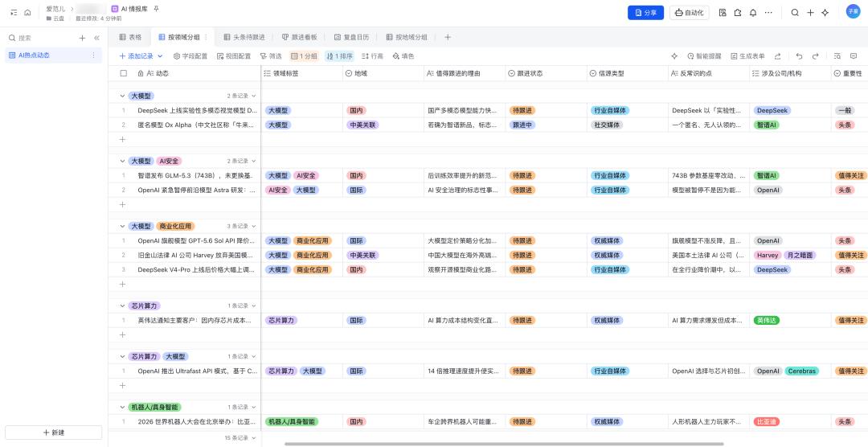Open the 15 条记录 footer summary dropdown
The width and height of the screenshot is (868, 447).
tap(240, 437)
